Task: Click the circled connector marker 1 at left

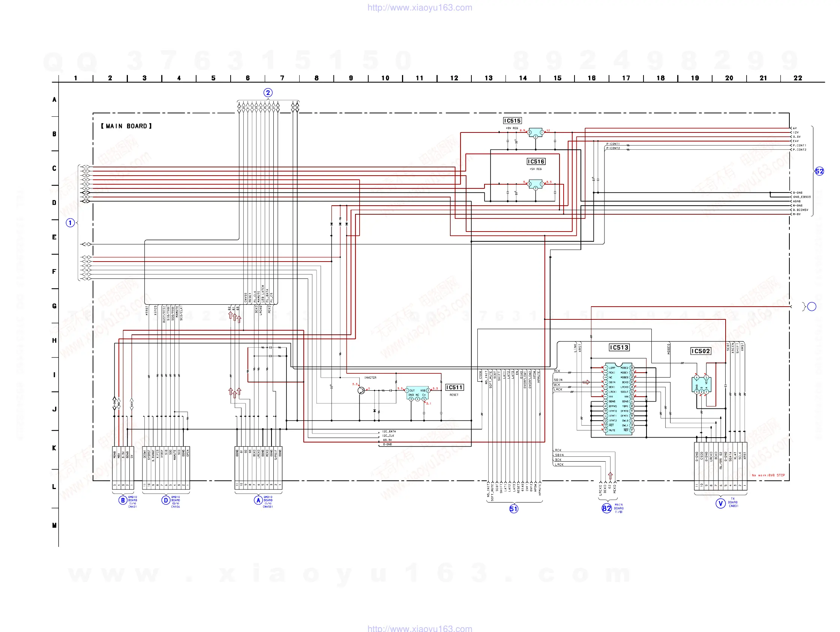Action: point(70,223)
